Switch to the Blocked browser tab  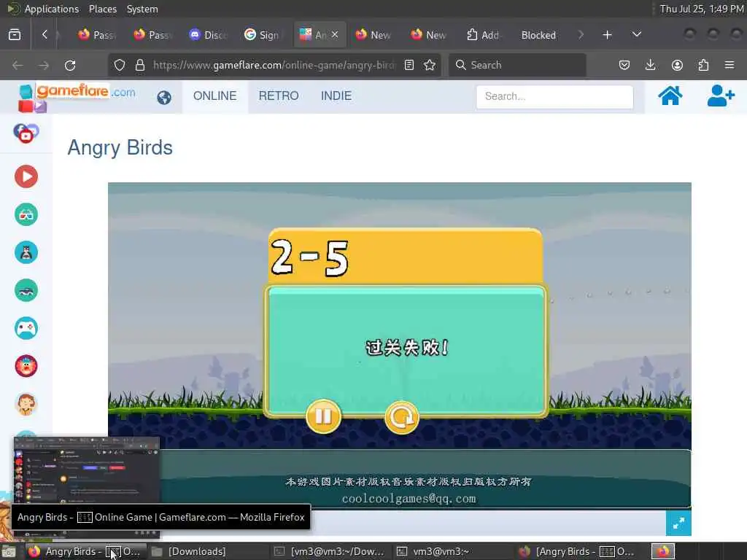[538, 35]
